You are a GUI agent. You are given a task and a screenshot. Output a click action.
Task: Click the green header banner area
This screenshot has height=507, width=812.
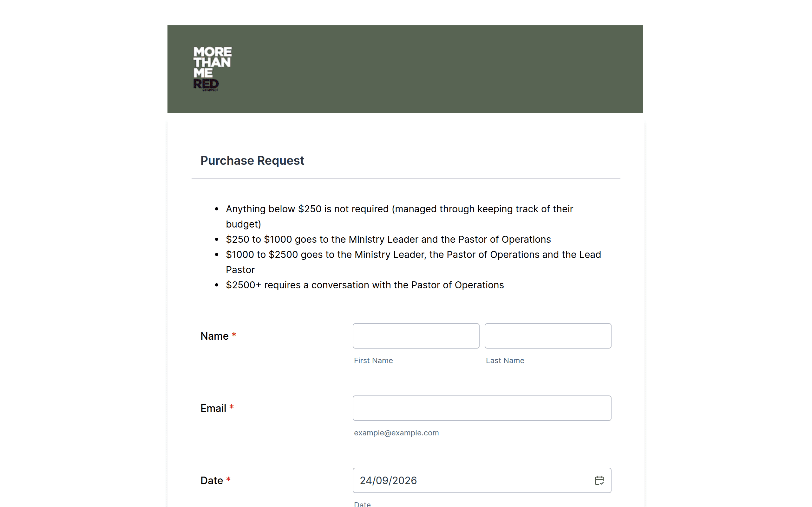[x=405, y=69]
